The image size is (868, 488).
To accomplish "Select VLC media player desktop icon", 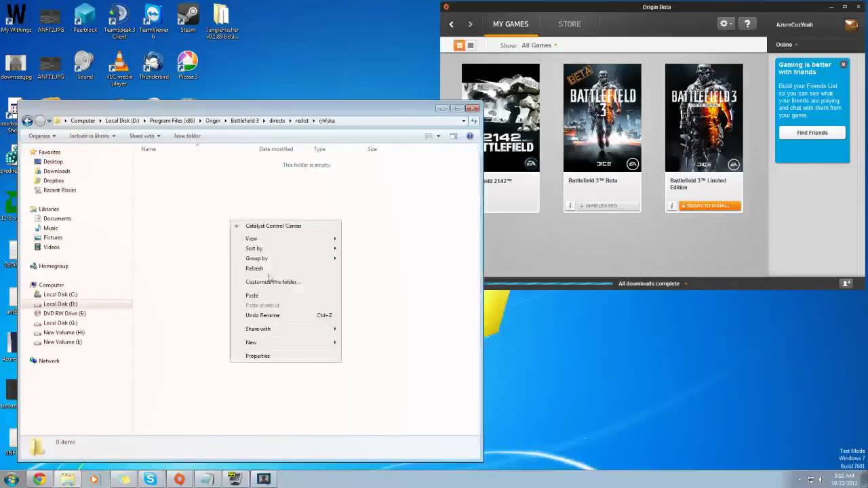I will (x=119, y=68).
